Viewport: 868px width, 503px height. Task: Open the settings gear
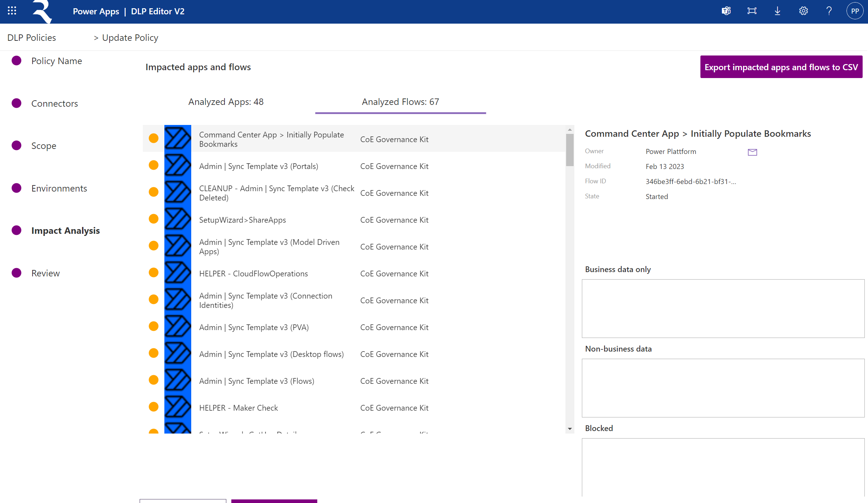[803, 11]
